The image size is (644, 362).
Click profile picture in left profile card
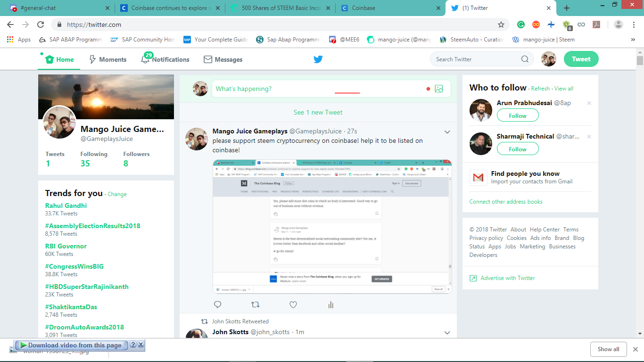tap(60, 122)
